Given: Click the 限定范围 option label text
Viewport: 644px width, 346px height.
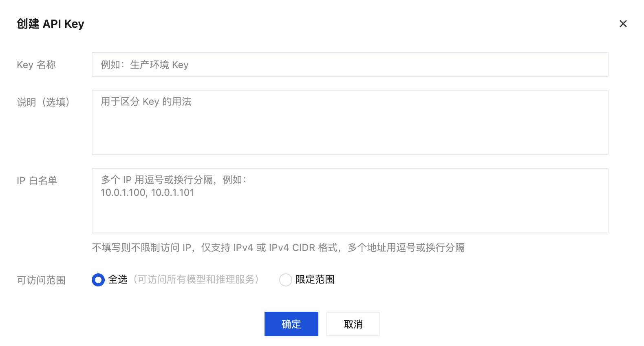Looking at the screenshot, I should (x=315, y=279).
